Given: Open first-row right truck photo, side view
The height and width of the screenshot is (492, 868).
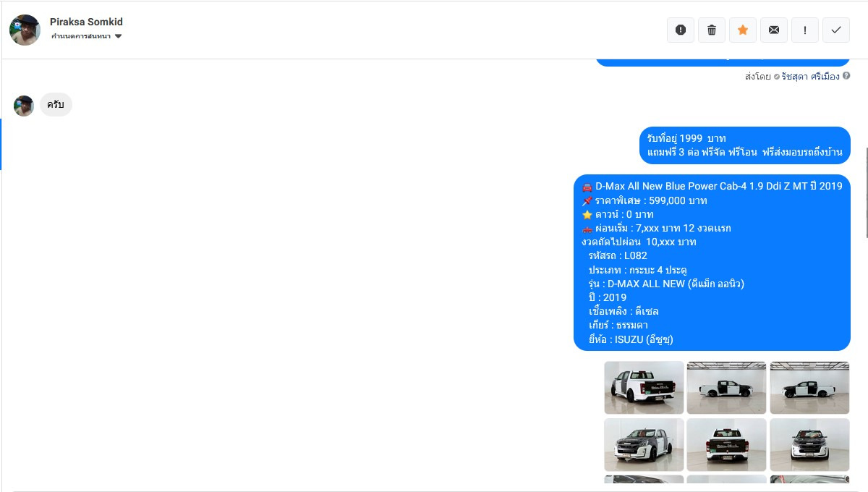Looking at the screenshot, I should click(809, 388).
